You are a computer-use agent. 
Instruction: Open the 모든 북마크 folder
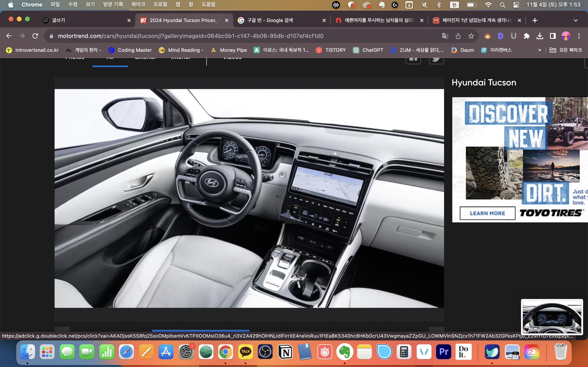coord(566,50)
